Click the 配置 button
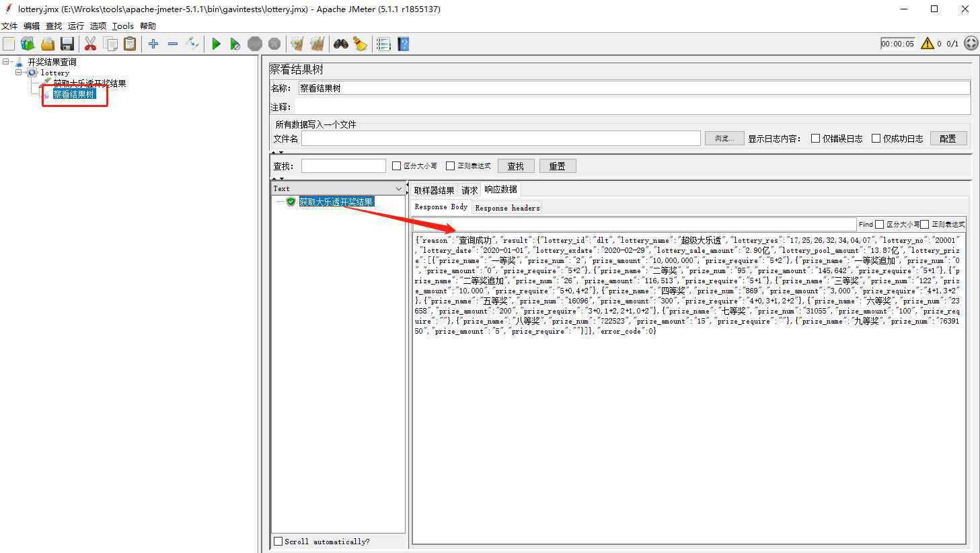 [x=948, y=139]
